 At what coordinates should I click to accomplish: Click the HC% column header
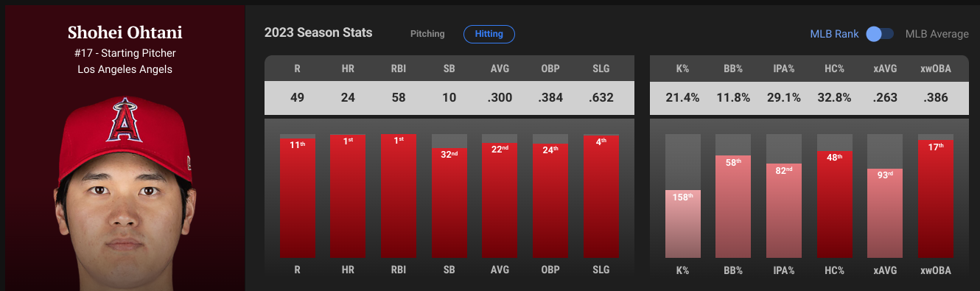834,68
